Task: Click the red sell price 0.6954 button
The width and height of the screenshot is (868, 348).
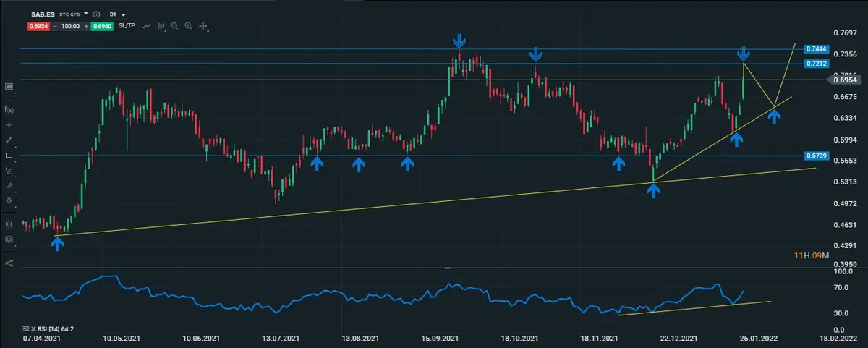Action: (38, 26)
